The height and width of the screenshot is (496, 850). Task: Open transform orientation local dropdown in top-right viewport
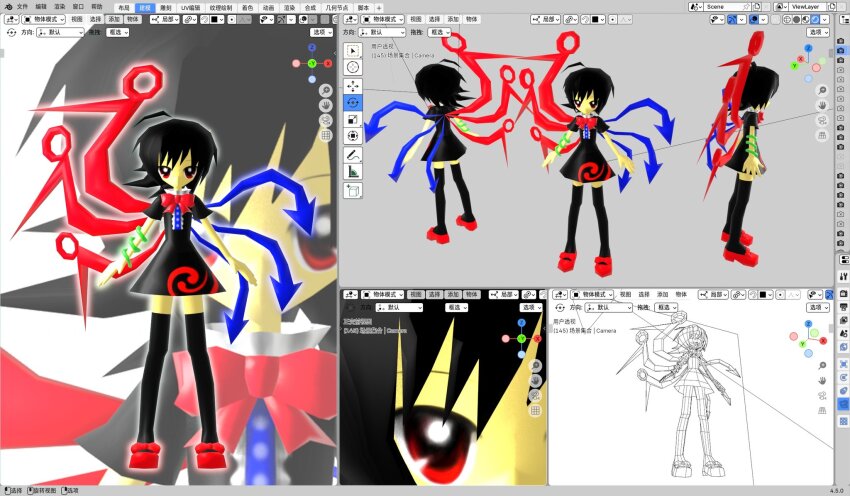click(x=545, y=20)
